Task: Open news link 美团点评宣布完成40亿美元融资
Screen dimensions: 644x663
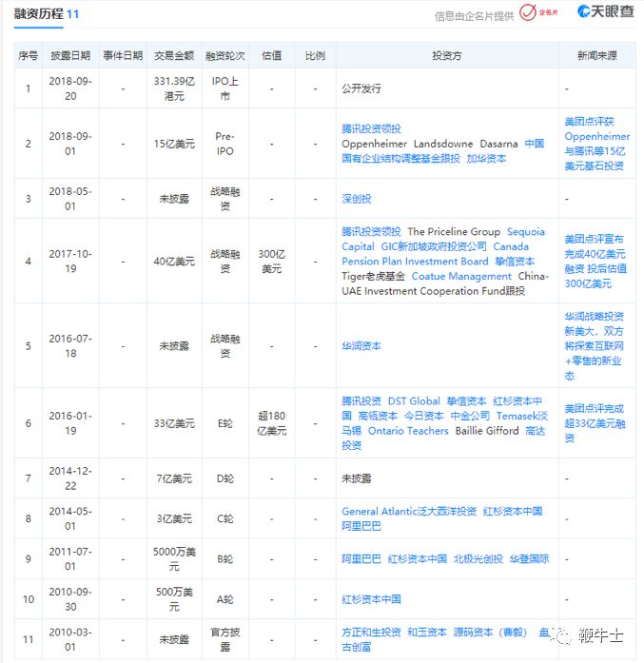Action: 595,262
